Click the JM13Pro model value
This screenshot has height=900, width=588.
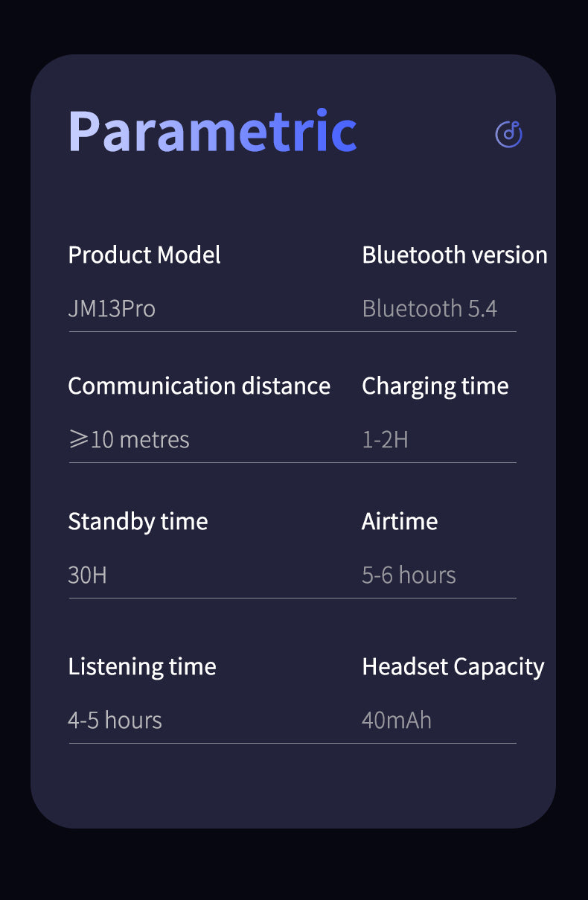click(x=112, y=308)
